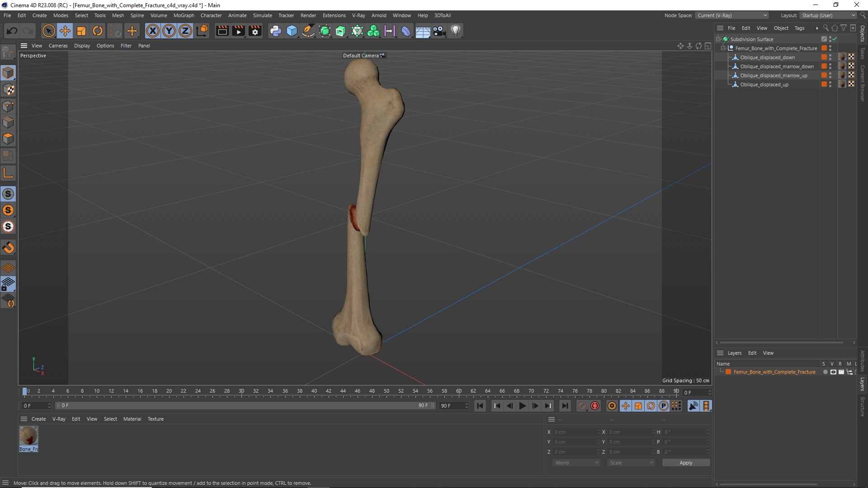868x488 pixels.
Task: Enable Polygons mode in left sidebar
Action: tap(8, 139)
